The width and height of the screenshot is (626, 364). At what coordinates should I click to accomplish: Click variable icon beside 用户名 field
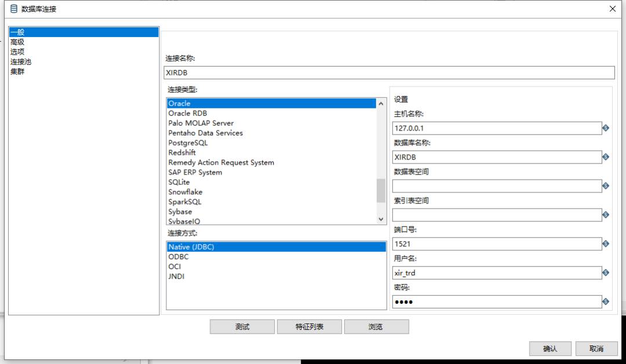click(606, 272)
